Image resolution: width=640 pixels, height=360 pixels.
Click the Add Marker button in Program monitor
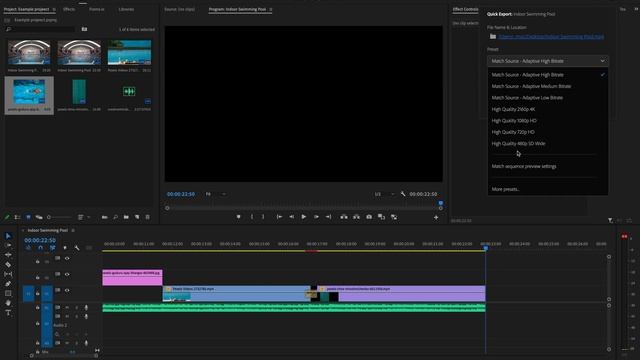click(238, 217)
